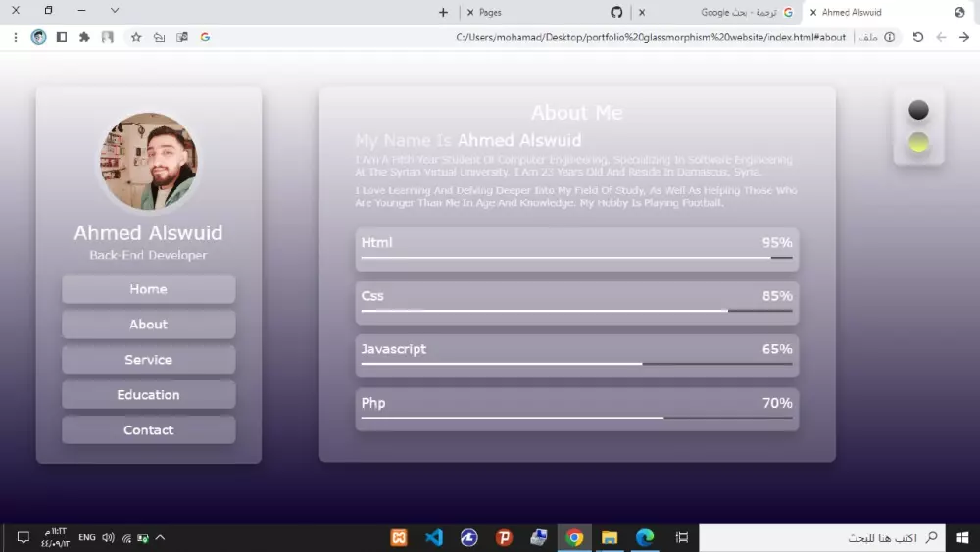Screen dimensions: 980x552
Task: Open PowerPoint from the taskbar
Action: click(504, 537)
